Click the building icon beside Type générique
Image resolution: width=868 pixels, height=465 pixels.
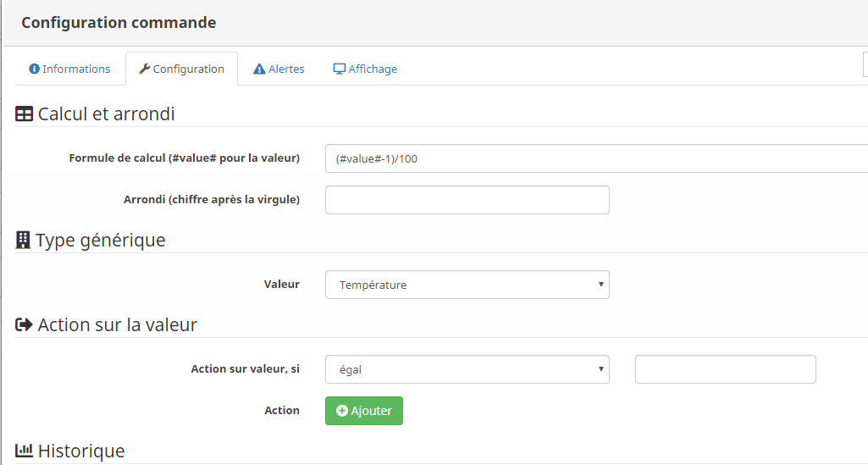click(24, 240)
